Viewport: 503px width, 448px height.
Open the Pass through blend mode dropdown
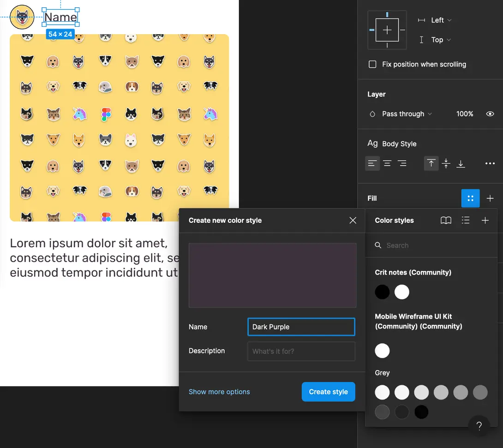tap(407, 114)
